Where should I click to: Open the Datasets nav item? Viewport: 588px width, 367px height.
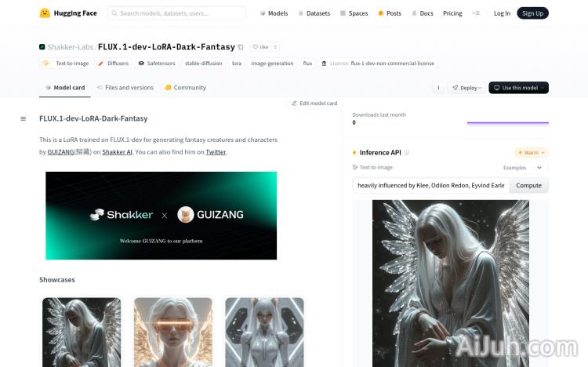coord(314,13)
